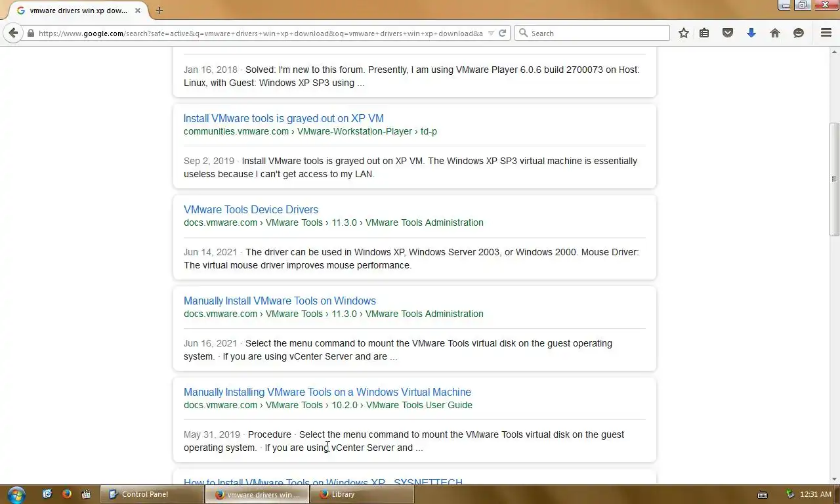Show bookmarks list icon in toolbar

click(x=704, y=33)
